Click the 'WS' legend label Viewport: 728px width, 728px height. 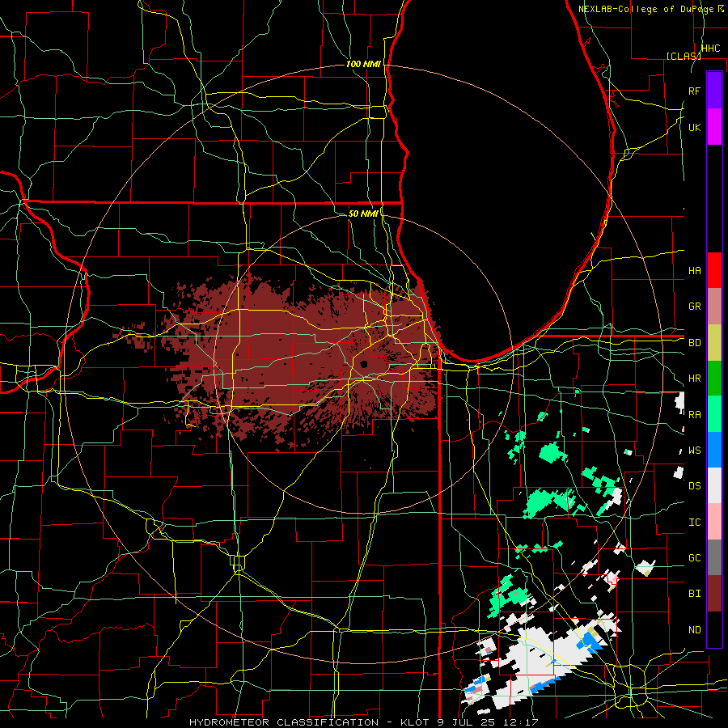(695, 451)
